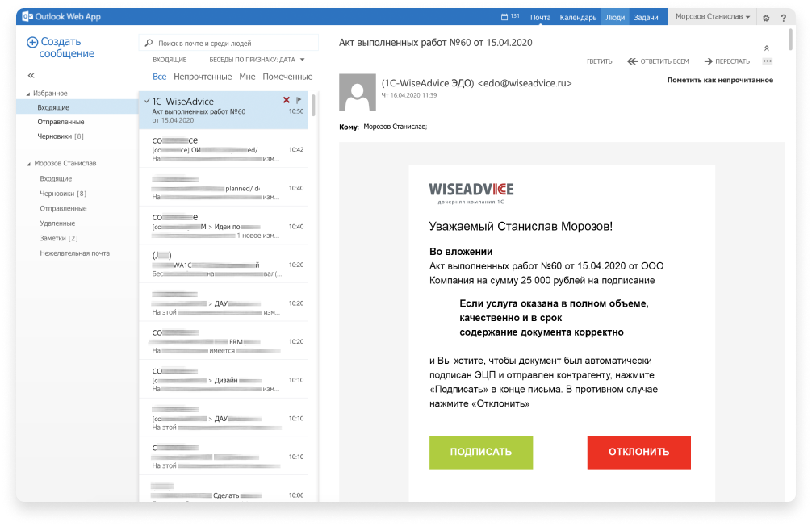Click the search field for mail and people
The image size is (812, 526).
pos(228,43)
